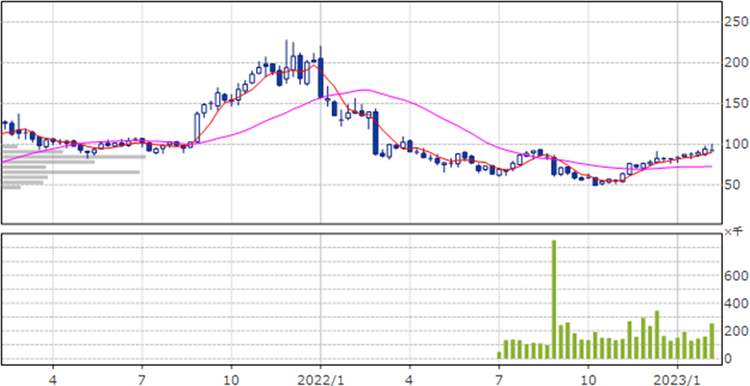
Task: Click the ×千 volume unit label
Action: pos(732,232)
